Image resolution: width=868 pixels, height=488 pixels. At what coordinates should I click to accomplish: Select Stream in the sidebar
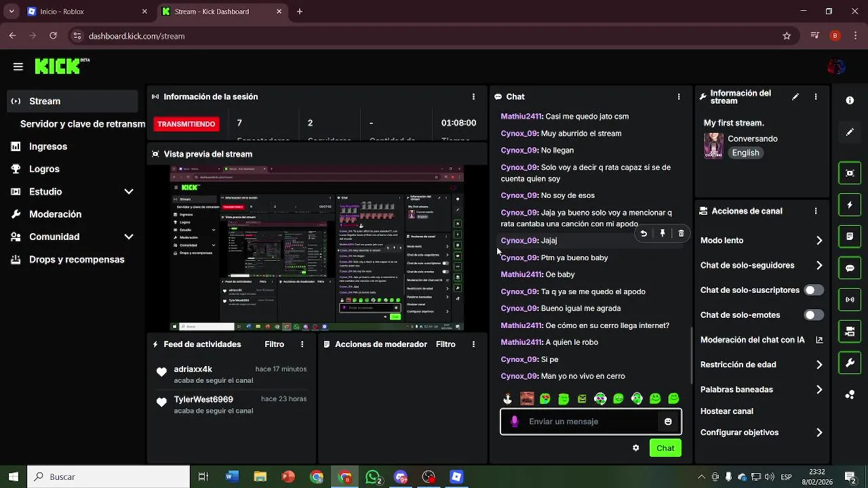(x=73, y=101)
